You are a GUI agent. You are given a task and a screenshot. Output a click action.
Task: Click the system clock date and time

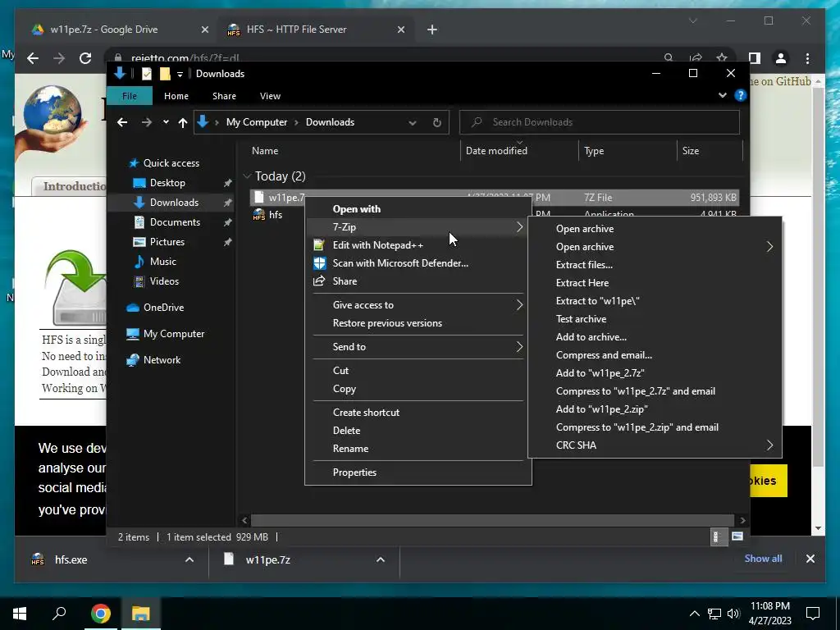coord(770,614)
